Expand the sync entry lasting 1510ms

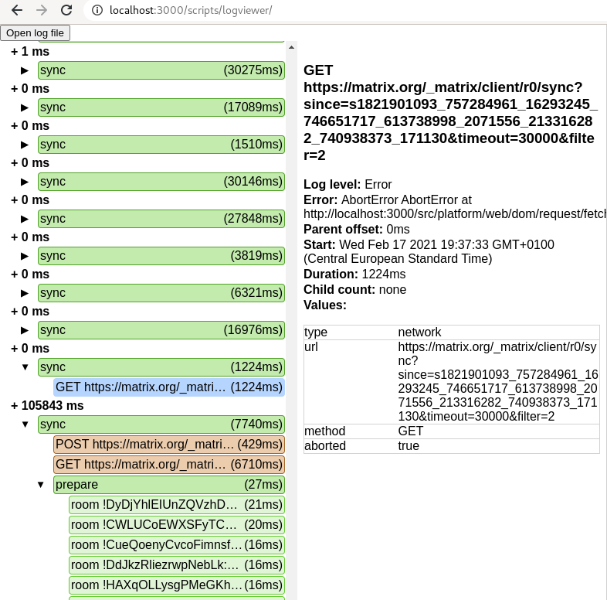click(x=26, y=144)
